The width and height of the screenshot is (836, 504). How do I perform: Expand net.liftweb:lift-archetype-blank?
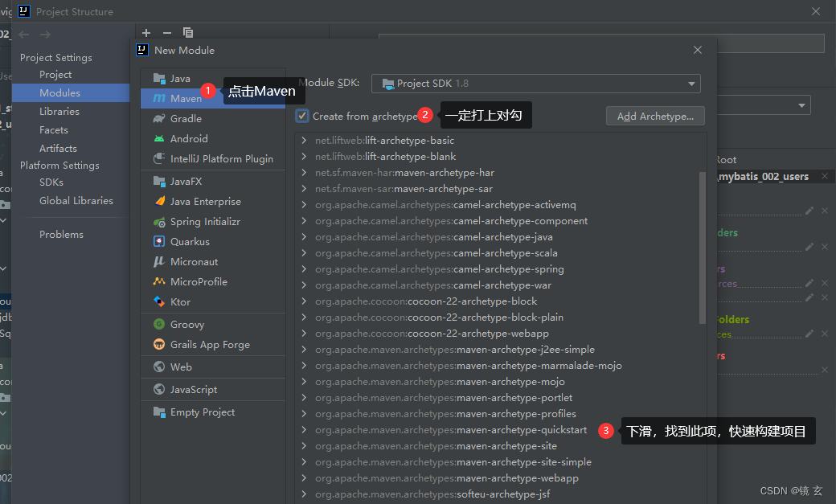[x=304, y=156]
